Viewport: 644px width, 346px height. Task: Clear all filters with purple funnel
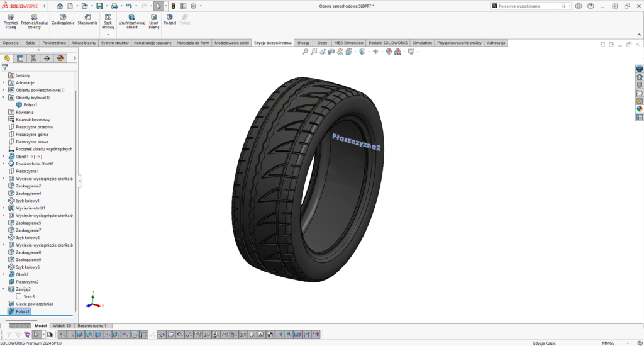pos(27,335)
